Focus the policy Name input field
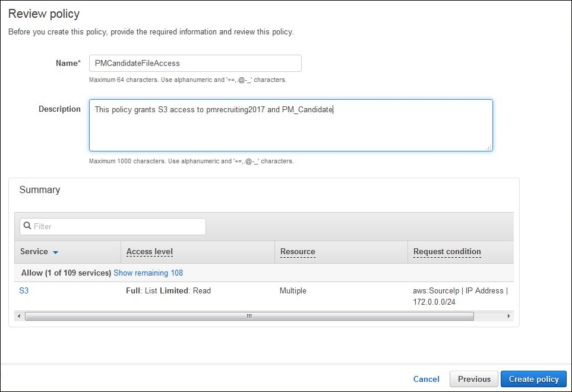Image resolution: width=572 pixels, height=392 pixels. pyautogui.click(x=195, y=63)
